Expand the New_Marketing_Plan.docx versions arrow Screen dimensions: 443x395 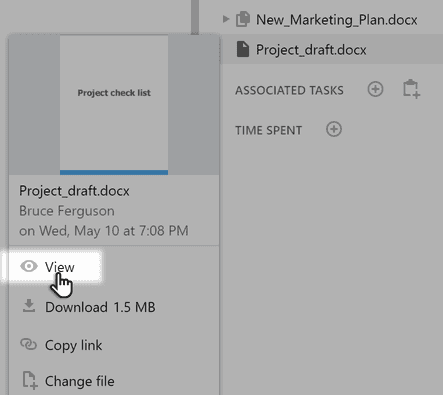coord(226,19)
